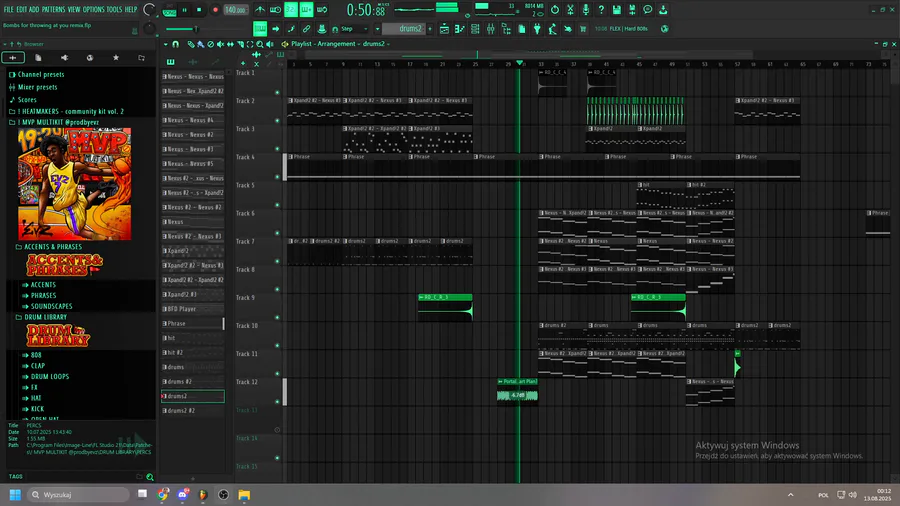Select the Playback speaker tool in playlist toolbar

(x=270, y=44)
